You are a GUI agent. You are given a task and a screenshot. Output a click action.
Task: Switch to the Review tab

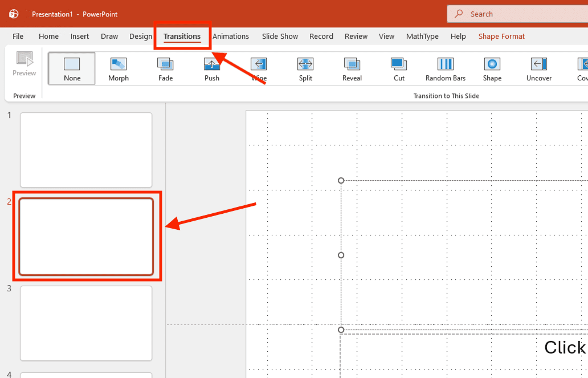(x=356, y=36)
